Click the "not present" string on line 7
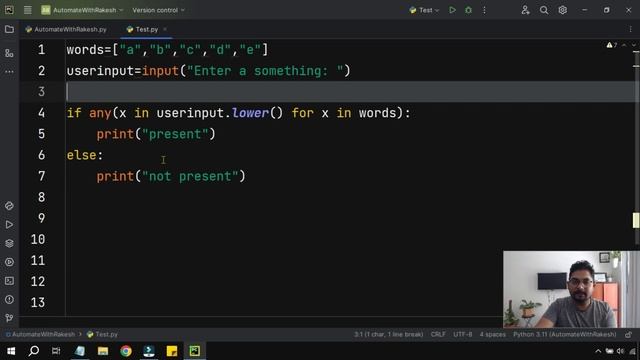Viewport: 640px width, 360px height. [190, 176]
